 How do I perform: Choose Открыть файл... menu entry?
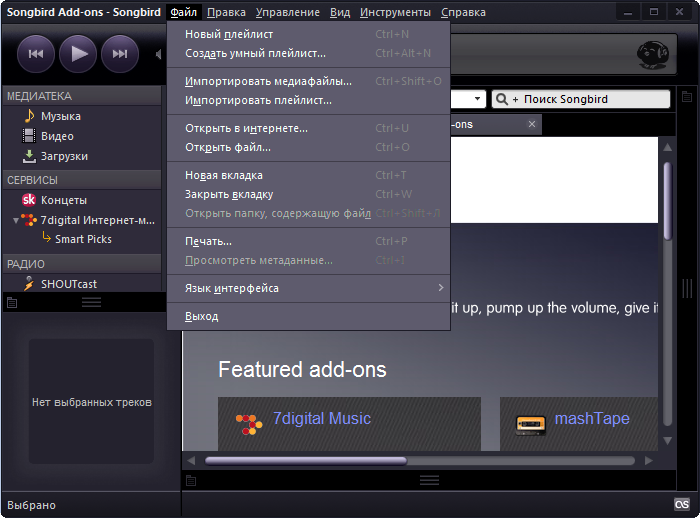(308, 147)
